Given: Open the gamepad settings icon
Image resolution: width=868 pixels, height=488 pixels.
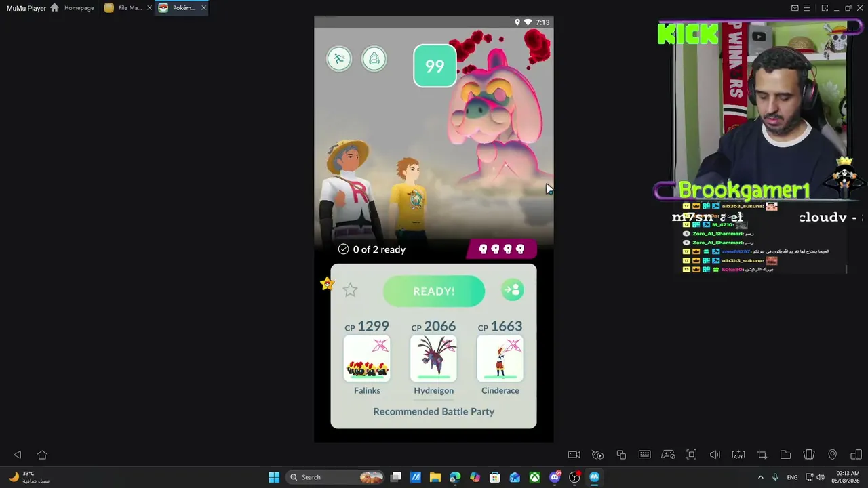Looking at the screenshot, I should point(668,455).
